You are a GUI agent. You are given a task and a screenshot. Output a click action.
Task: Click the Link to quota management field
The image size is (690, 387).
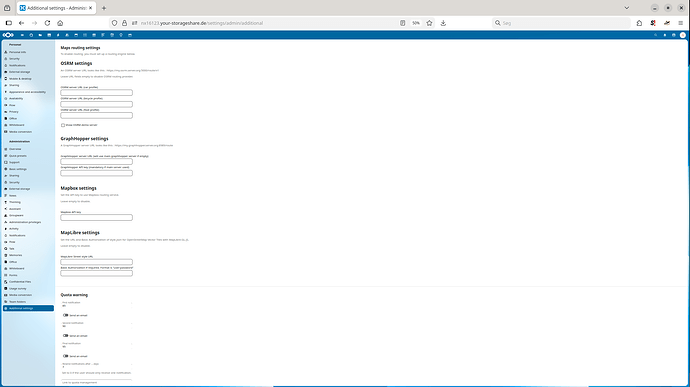[x=96, y=382]
